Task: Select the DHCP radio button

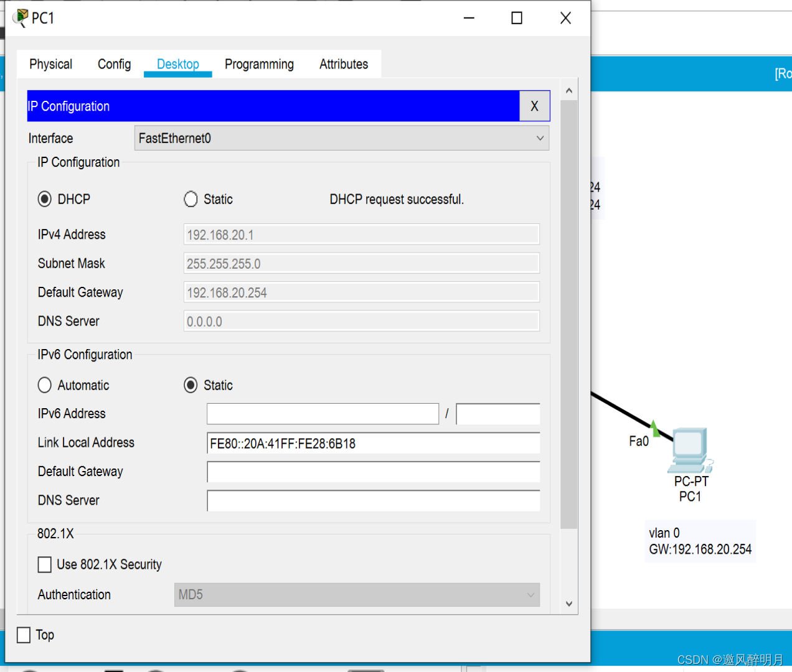Action: tap(45, 199)
